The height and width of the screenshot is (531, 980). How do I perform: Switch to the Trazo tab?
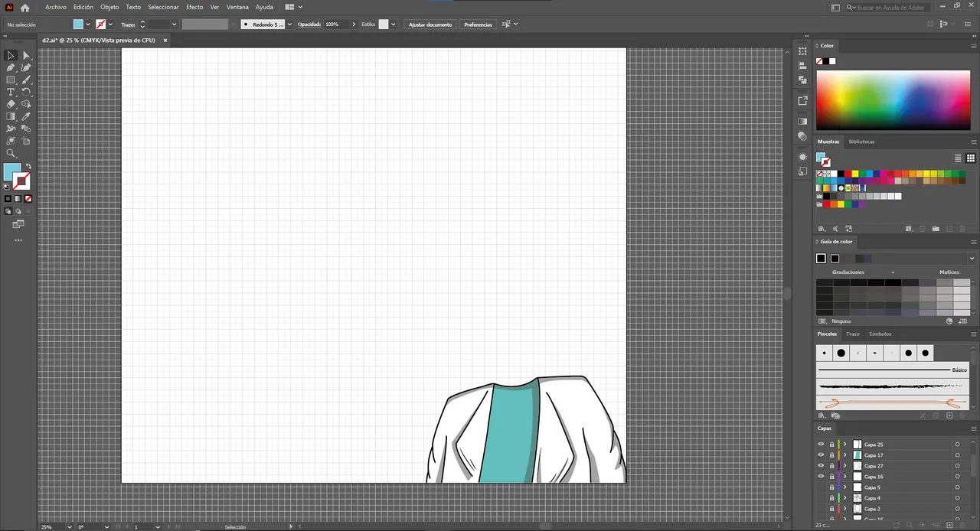click(853, 334)
